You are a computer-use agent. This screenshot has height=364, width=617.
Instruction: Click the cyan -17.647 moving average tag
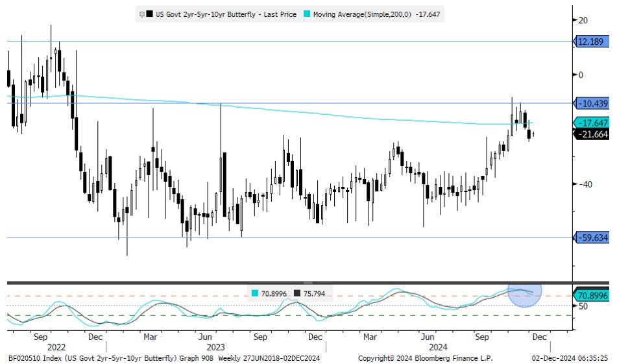pos(591,123)
